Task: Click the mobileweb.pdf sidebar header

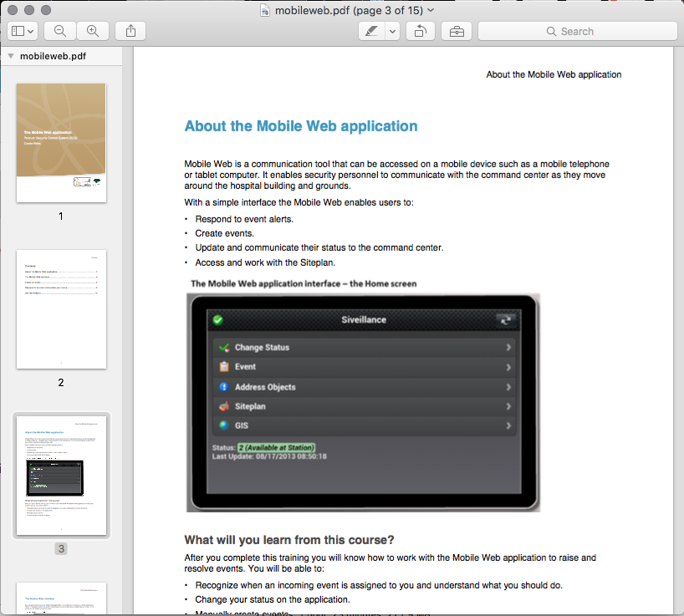Action: [x=53, y=57]
